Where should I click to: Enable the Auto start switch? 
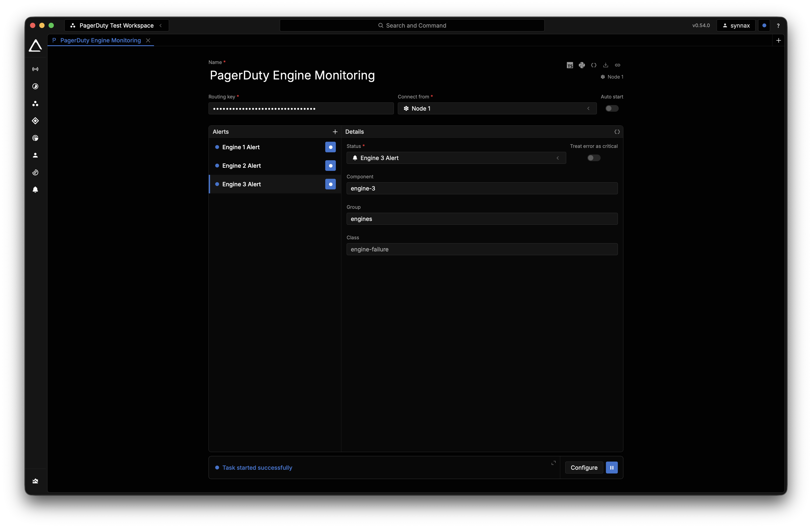point(611,109)
